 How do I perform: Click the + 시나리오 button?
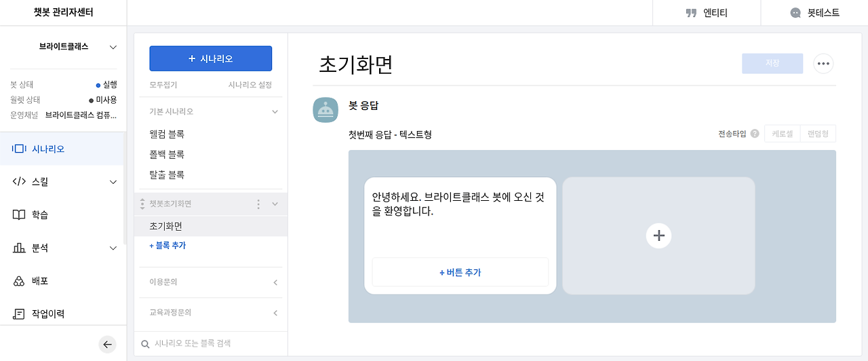210,59
